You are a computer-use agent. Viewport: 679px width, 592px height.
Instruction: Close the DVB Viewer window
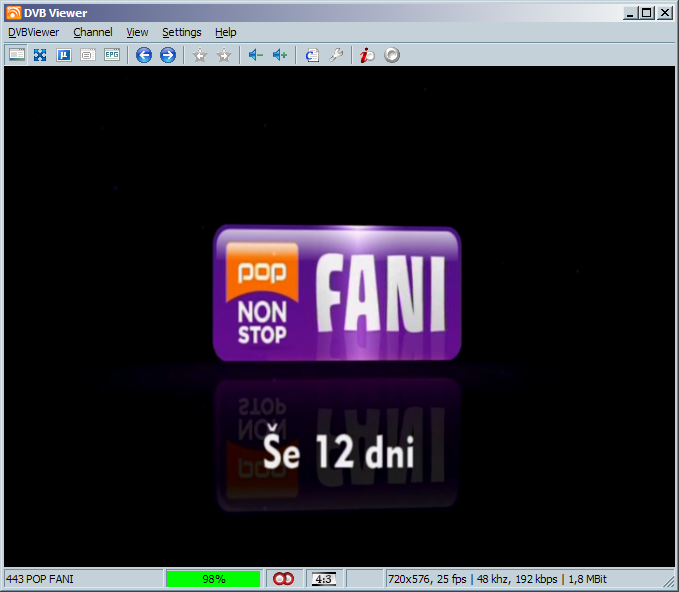pyautogui.click(x=664, y=13)
